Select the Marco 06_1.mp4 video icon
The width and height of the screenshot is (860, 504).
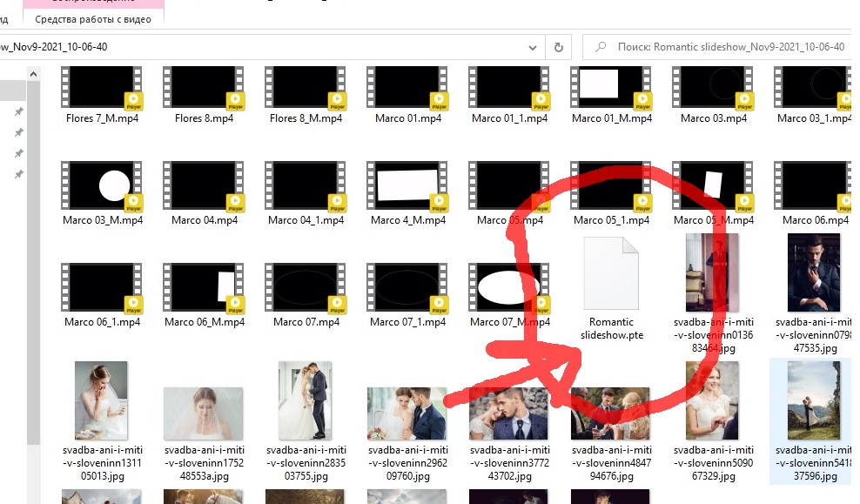pos(102,287)
